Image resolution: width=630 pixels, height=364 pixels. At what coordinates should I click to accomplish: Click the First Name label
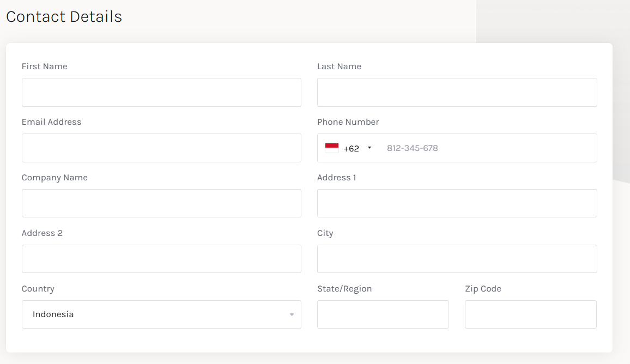(44, 66)
